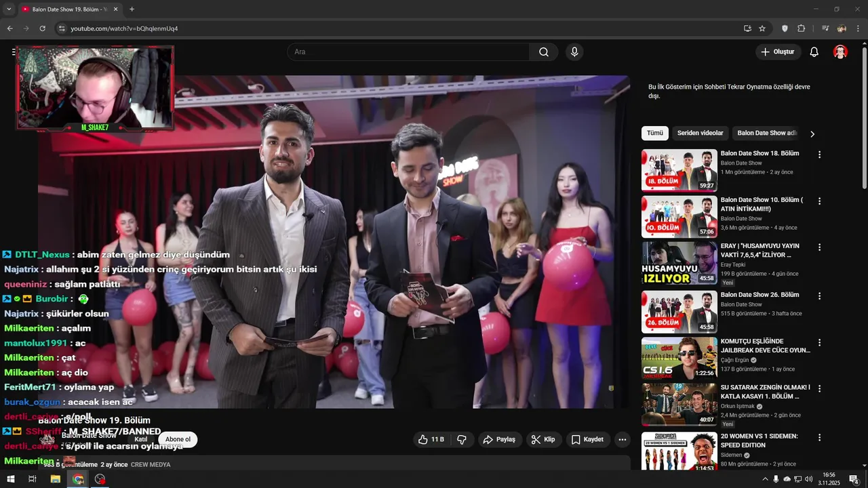
Task: Select the Tümü filter chip
Action: point(654,134)
